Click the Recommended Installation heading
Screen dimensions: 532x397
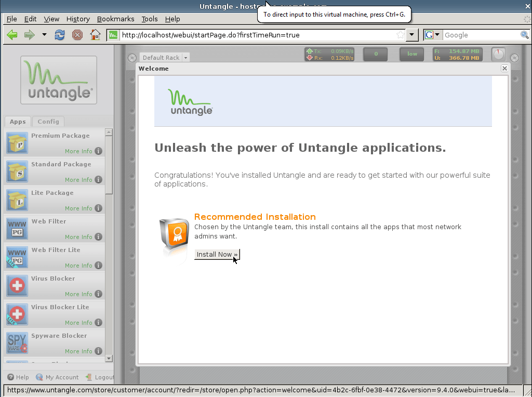(255, 217)
